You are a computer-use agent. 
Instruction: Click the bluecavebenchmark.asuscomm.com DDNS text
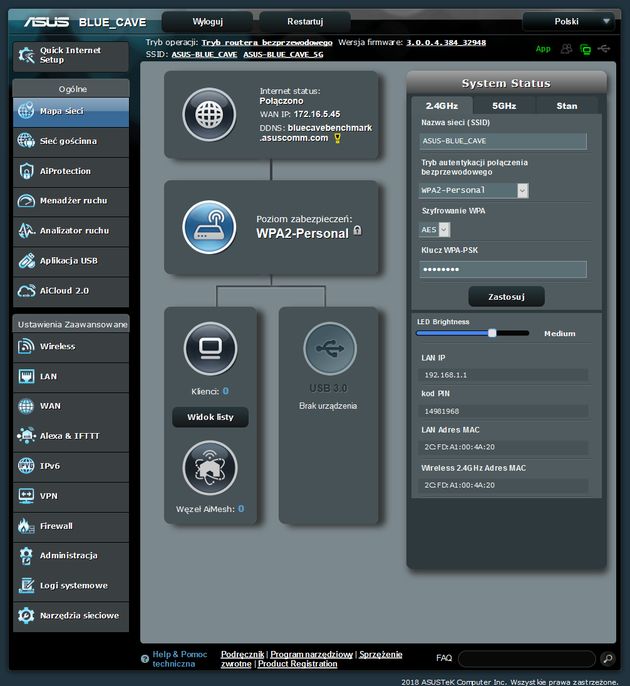pos(316,133)
